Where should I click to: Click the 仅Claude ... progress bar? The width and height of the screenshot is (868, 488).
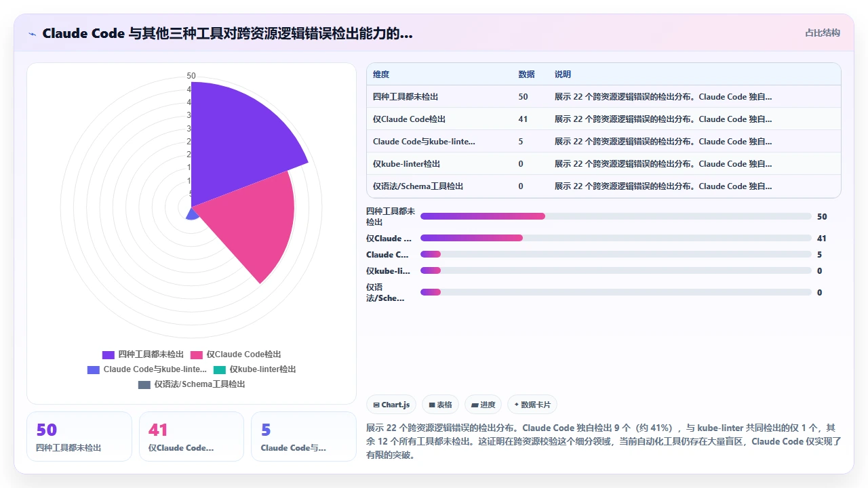click(616, 238)
